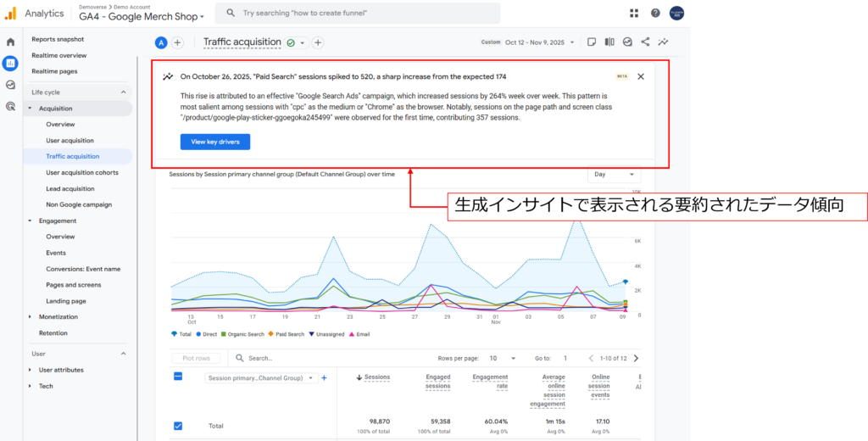Sort by the Sessions column header
Viewport: 868px width, 441px height.
pyautogui.click(x=376, y=377)
